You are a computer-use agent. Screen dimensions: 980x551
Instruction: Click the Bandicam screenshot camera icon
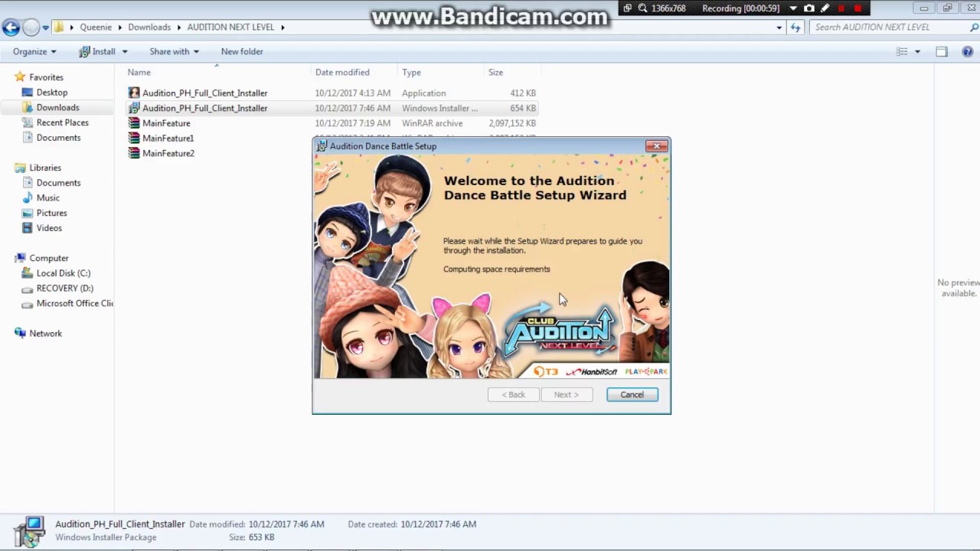click(x=808, y=8)
